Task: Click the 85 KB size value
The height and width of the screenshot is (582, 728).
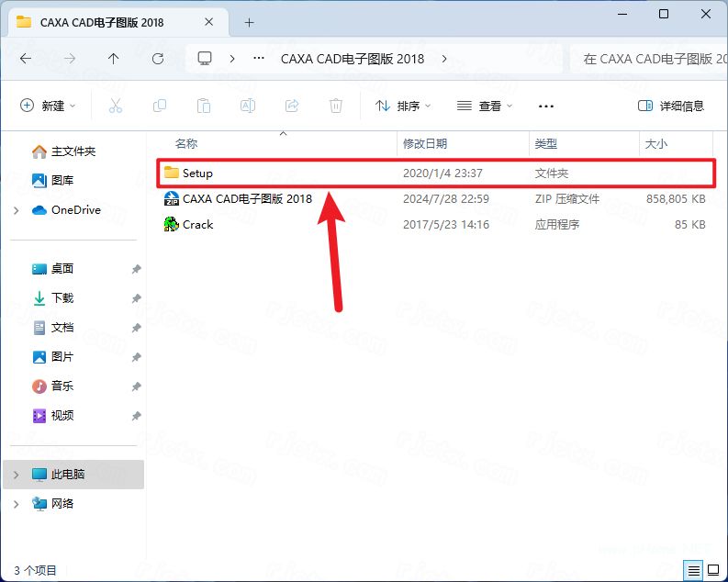Action: pos(690,224)
